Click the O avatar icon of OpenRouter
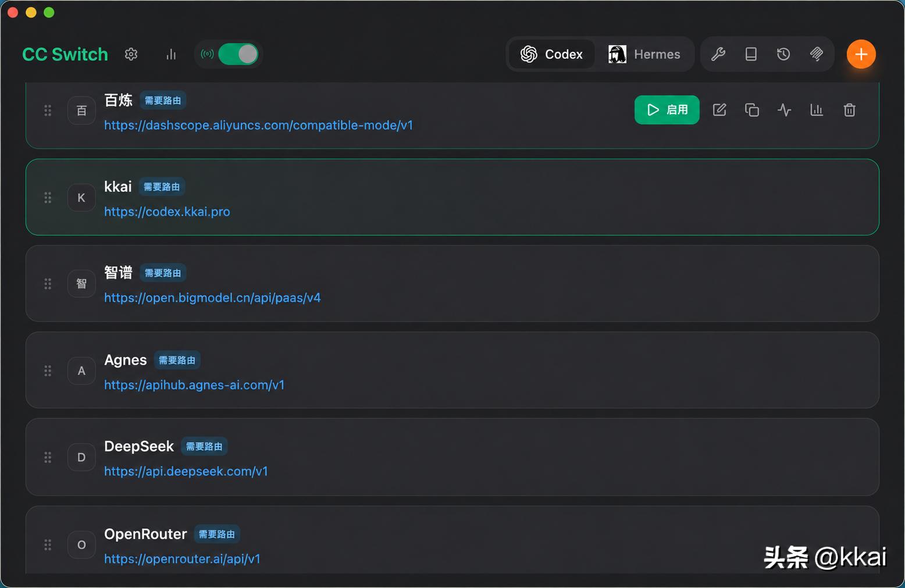 [81, 545]
